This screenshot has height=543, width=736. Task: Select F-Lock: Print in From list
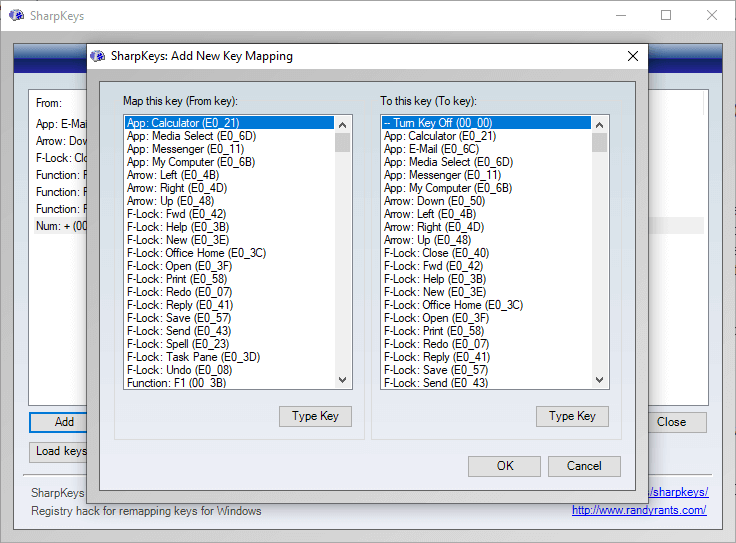(230, 279)
